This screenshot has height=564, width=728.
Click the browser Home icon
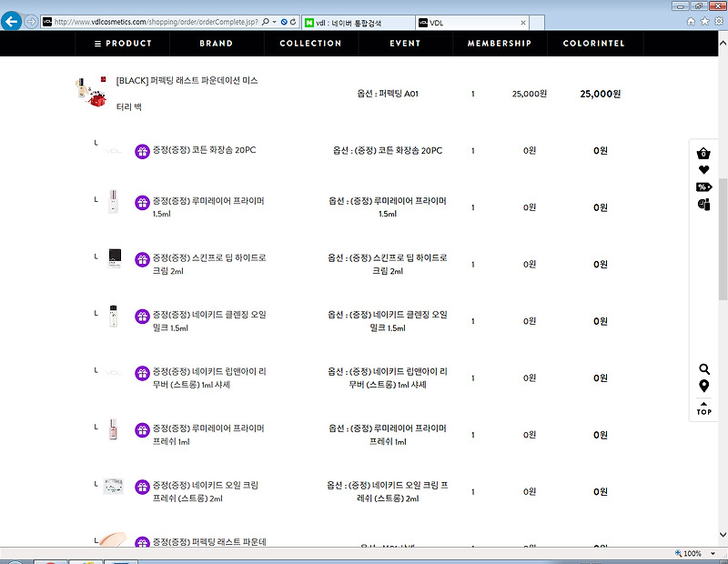coord(691,21)
